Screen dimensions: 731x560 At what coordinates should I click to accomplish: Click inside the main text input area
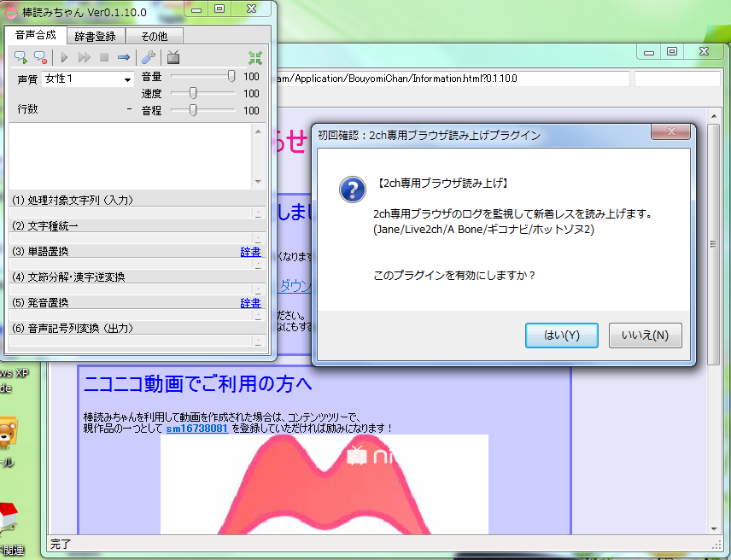pos(131,156)
